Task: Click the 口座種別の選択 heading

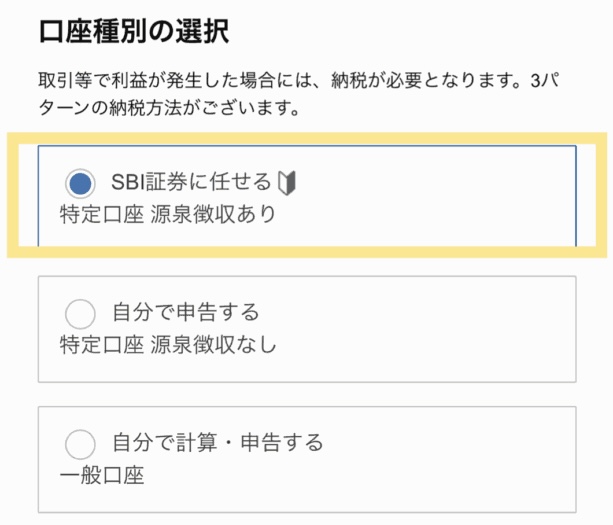Action: coord(134,30)
